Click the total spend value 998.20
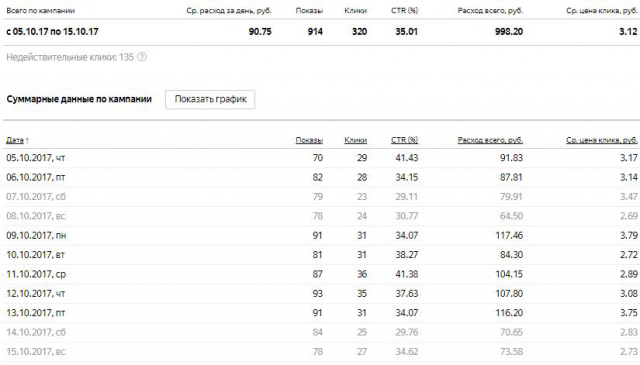Image resolution: width=640 pixels, height=365 pixels. click(x=509, y=31)
